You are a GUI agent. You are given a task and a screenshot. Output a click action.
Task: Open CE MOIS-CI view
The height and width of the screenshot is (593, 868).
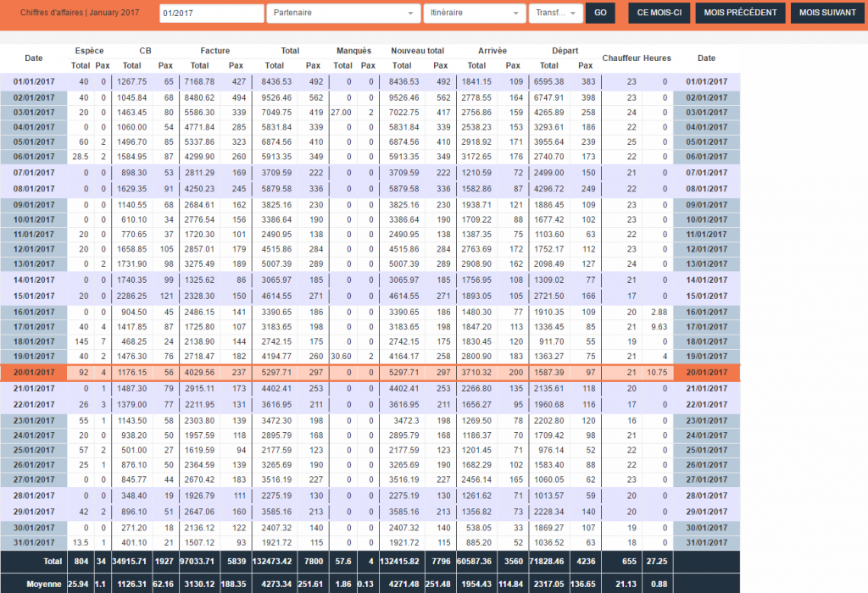click(x=659, y=13)
